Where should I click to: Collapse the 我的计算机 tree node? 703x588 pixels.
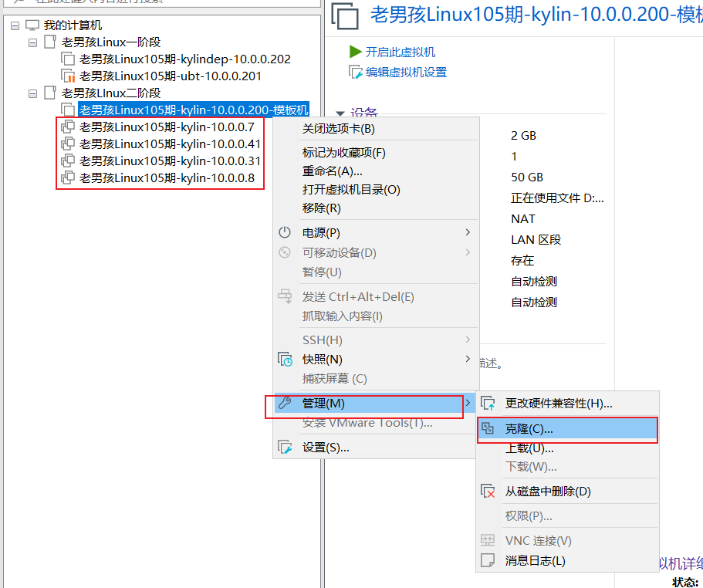(15, 25)
